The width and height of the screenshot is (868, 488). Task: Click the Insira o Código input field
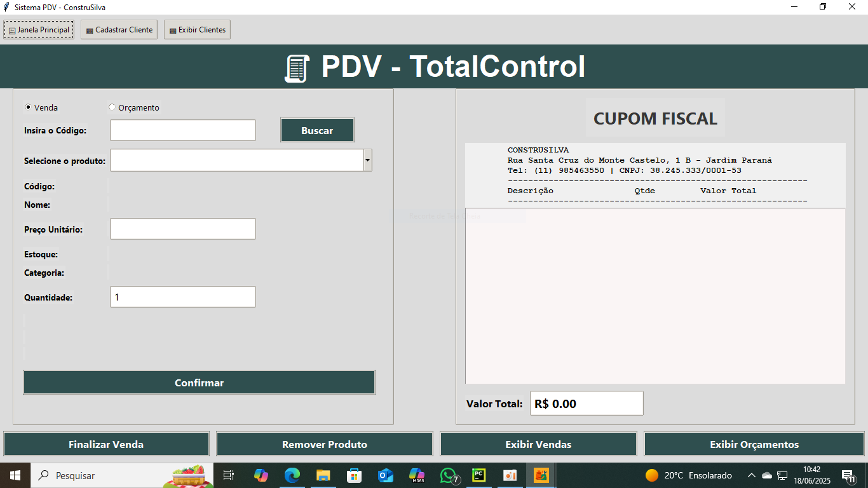pos(182,130)
